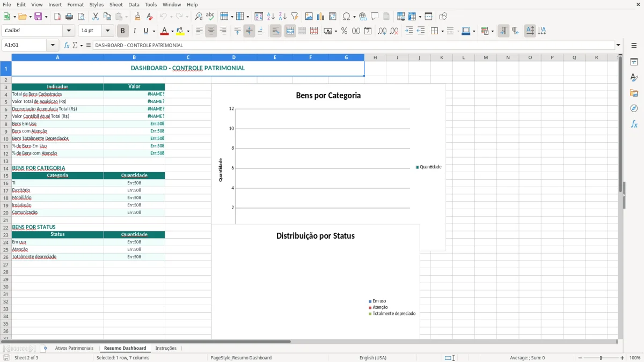Switch to Instruções sheet tab
The height and width of the screenshot is (362, 644).
(x=166, y=348)
